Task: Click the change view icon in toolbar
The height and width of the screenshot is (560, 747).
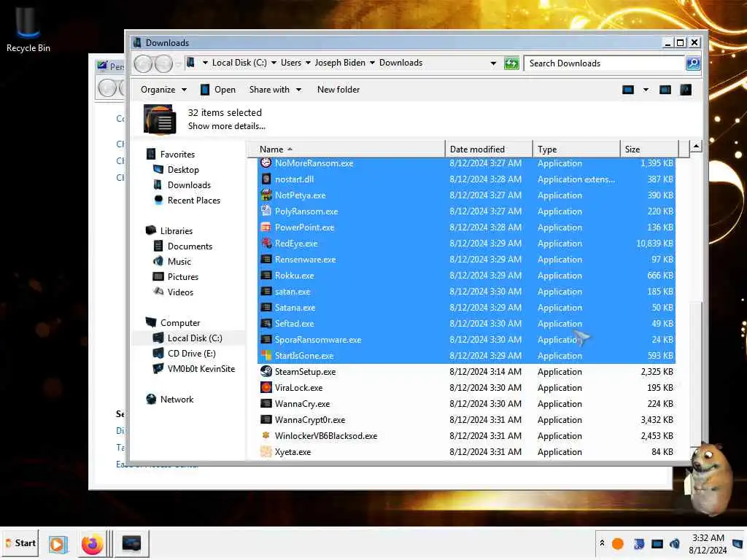Action: coord(628,90)
